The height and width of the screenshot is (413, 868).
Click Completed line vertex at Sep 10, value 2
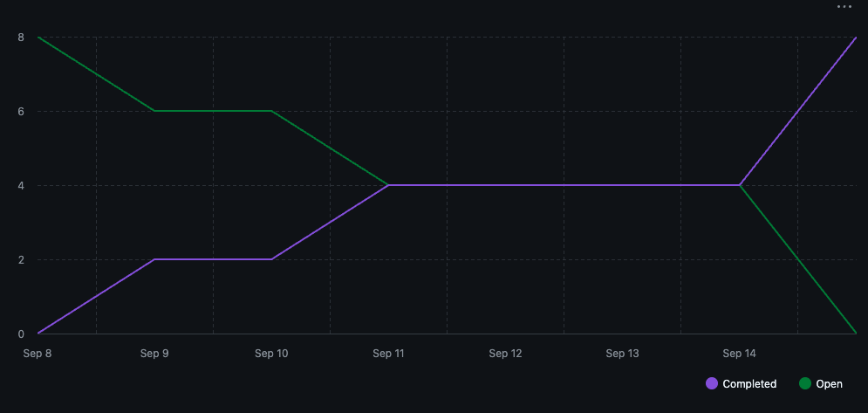click(271, 259)
